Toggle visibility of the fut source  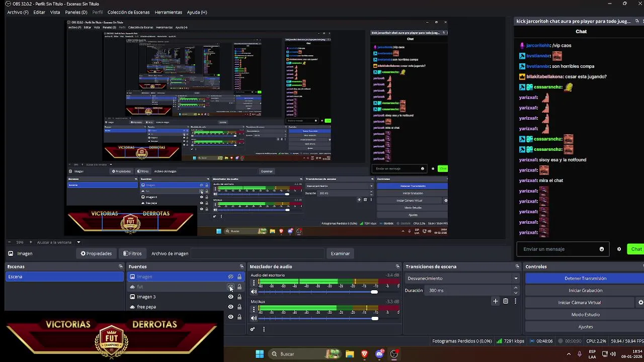[230, 287]
